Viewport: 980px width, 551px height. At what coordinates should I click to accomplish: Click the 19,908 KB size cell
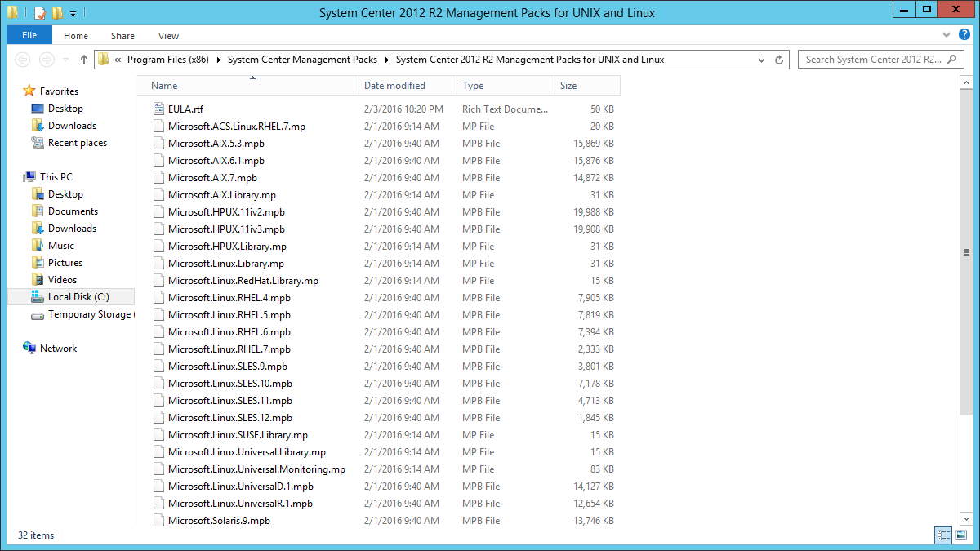click(x=595, y=229)
